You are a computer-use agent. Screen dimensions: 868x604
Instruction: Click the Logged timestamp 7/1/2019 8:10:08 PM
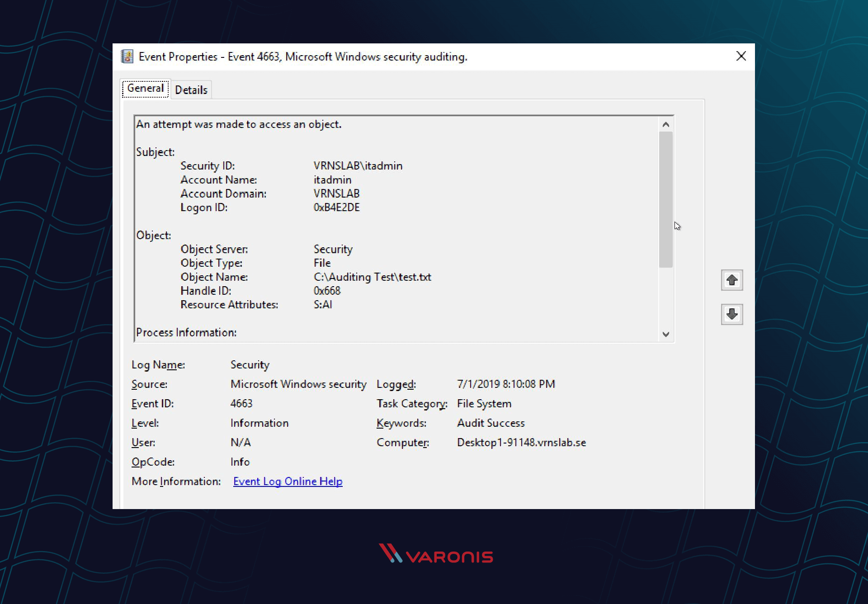506,384
